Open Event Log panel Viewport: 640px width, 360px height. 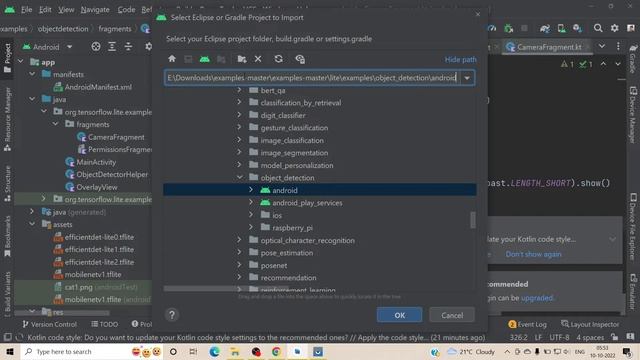point(527,324)
